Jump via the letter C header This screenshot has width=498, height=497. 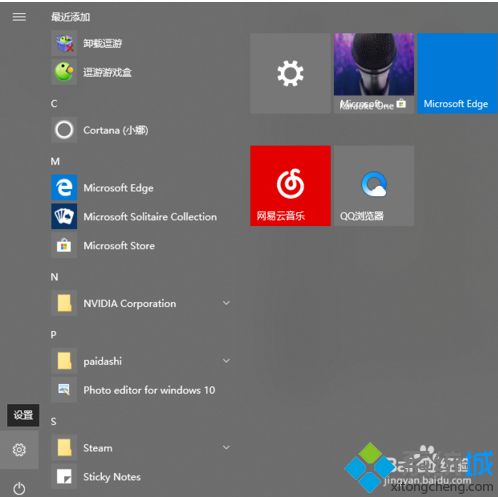54,104
